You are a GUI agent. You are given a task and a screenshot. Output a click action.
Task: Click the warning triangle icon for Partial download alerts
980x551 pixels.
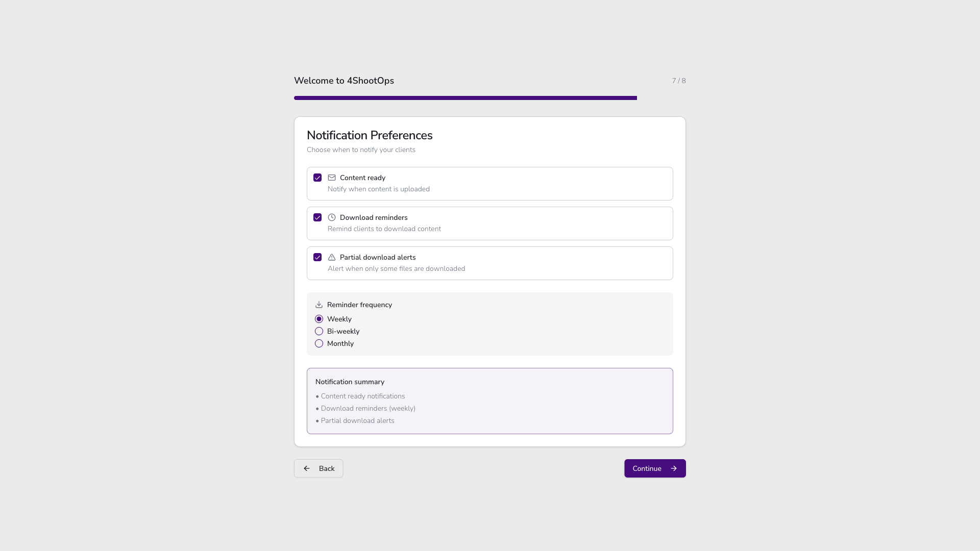tap(331, 257)
